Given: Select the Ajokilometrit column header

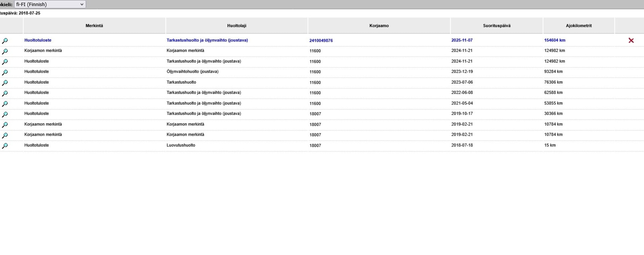Looking at the screenshot, I should pos(579,26).
